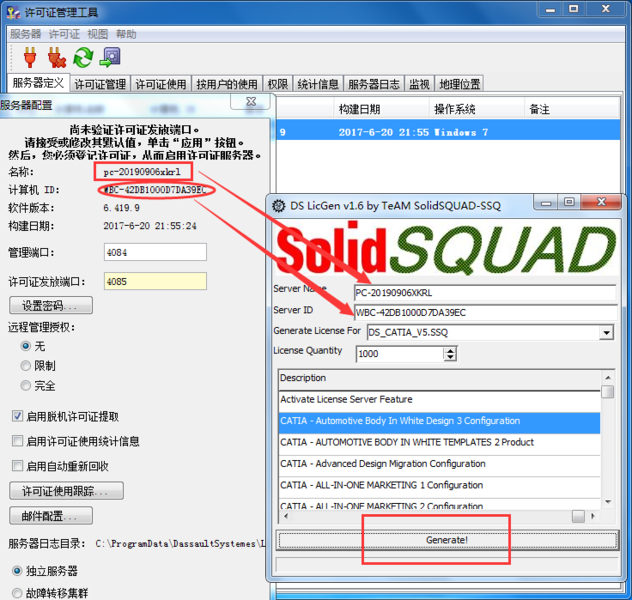Click the list's horizontal scroll right arrow
Viewport: 632px width, 600px height.
tap(593, 516)
